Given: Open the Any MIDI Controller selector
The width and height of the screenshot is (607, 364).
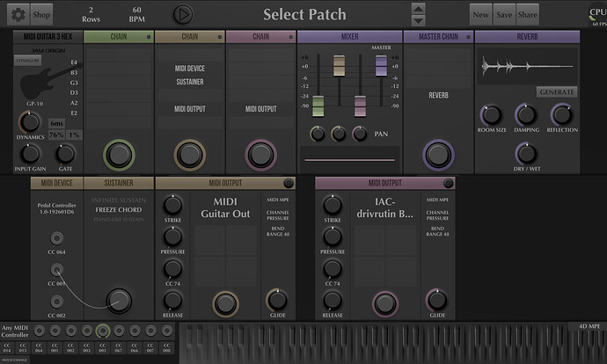Looking at the screenshot, I should [15, 331].
